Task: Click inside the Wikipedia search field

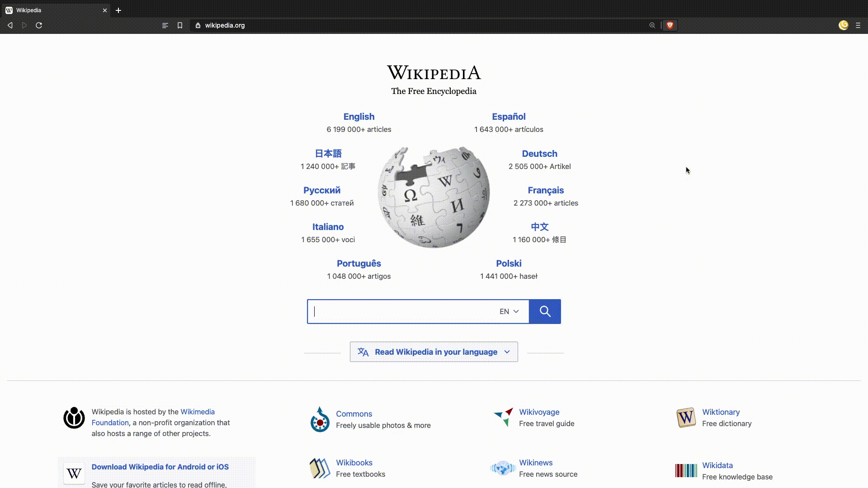Action: tap(402, 311)
